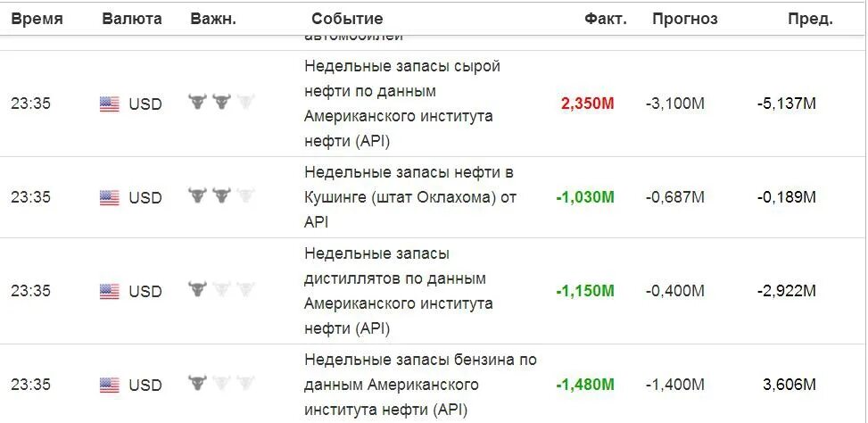868x423 pixels.
Task: Sort by the Валюта column header
Action: click(132, 19)
